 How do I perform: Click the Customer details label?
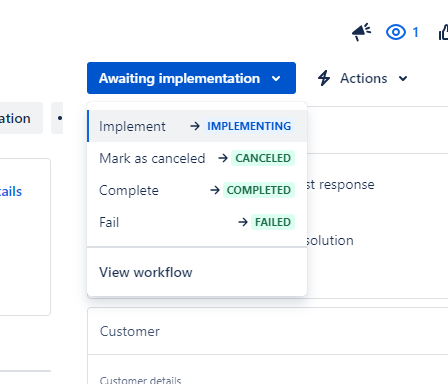click(x=140, y=380)
